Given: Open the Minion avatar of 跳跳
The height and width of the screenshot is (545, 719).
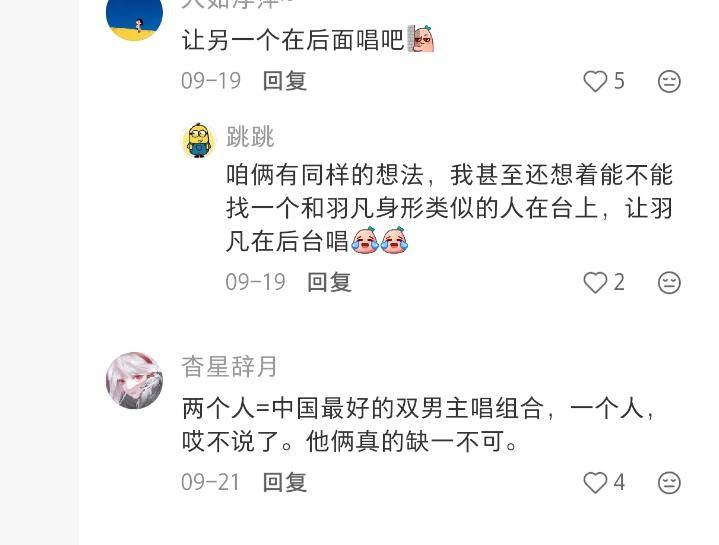Looking at the screenshot, I should tap(198, 141).
